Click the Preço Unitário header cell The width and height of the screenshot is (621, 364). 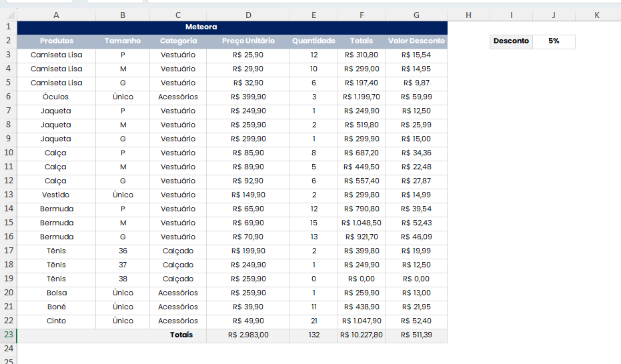point(248,41)
